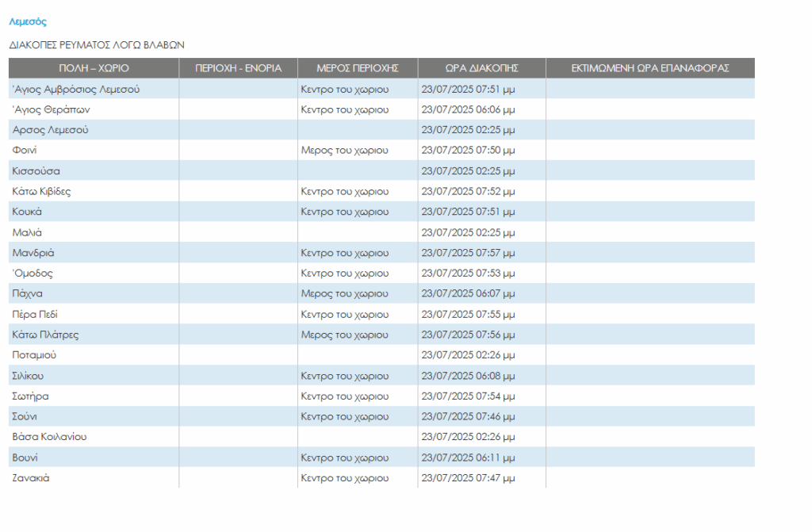This screenshot has height=532, width=812.
Task: Click the ΔΙΑΚΟΠΕΣ ΡΕΥΜΑΤΟΣ ΛΟΓΩ ΒΛΑΒΩΝ heading
Action: [x=97, y=46]
